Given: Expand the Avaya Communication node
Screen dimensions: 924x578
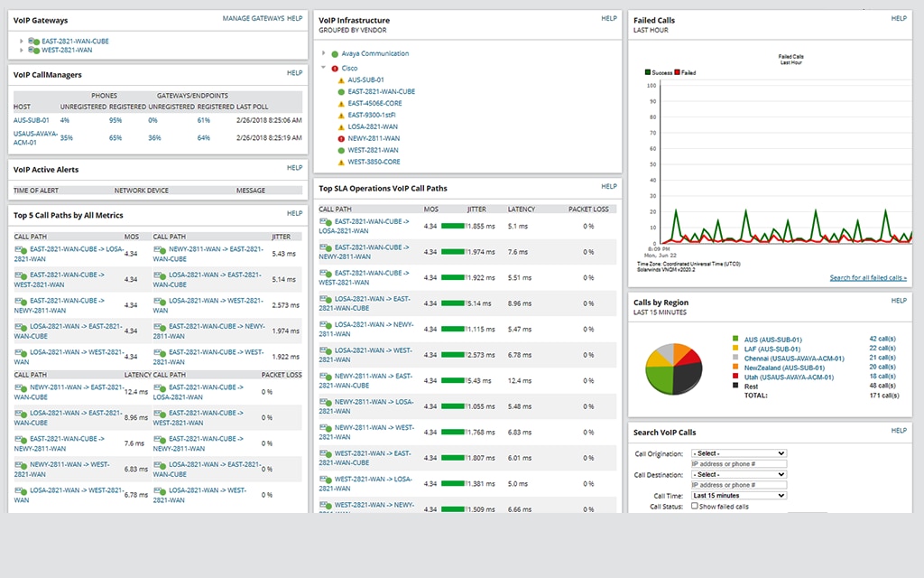Looking at the screenshot, I should (x=322, y=53).
